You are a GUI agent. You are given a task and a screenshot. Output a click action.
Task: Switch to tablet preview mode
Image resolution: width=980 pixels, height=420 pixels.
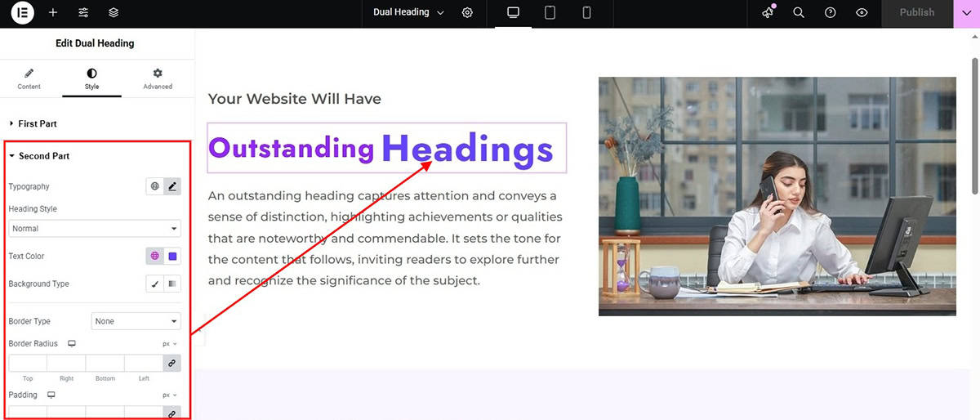click(550, 13)
